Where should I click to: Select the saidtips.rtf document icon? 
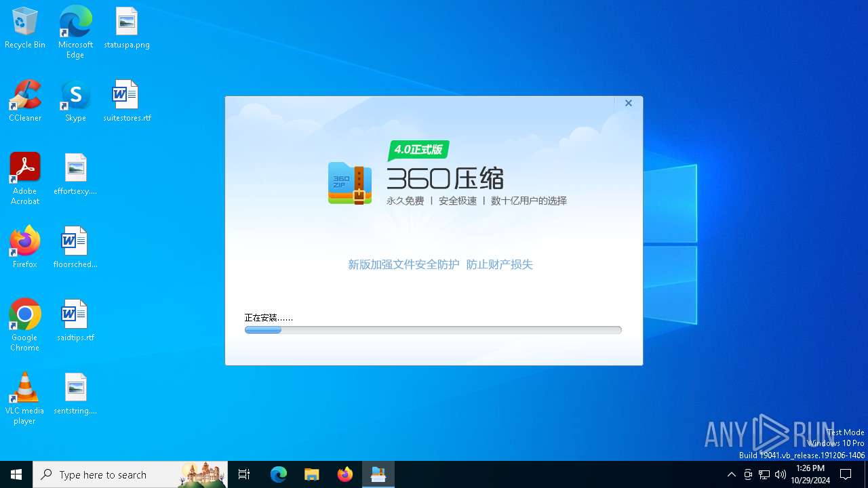pyautogui.click(x=75, y=321)
